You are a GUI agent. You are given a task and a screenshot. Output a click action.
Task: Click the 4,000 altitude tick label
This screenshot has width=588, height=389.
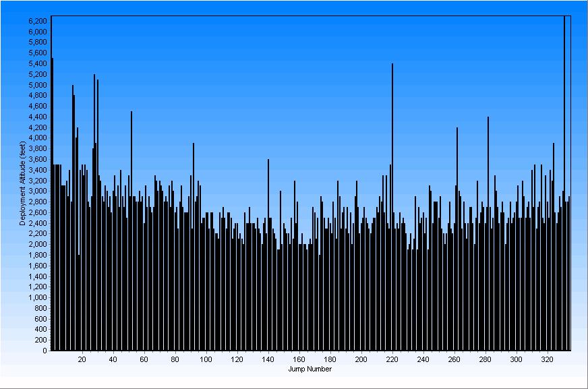[38, 138]
